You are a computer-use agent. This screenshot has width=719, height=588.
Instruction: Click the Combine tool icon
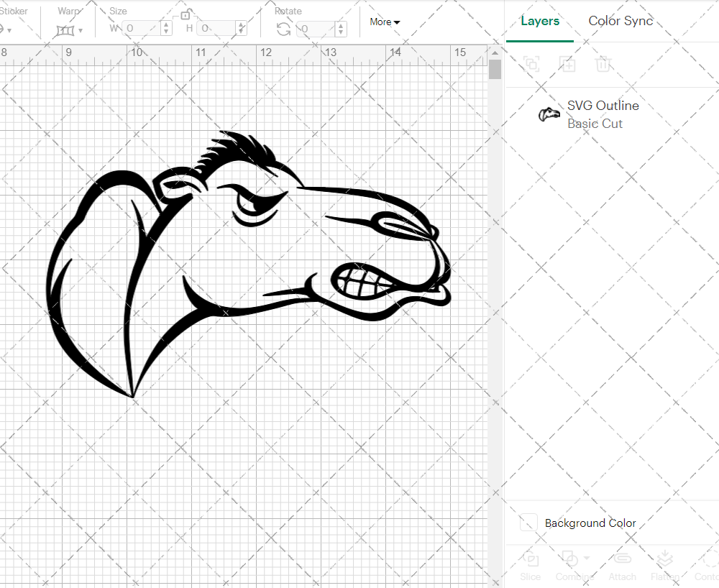(570, 560)
